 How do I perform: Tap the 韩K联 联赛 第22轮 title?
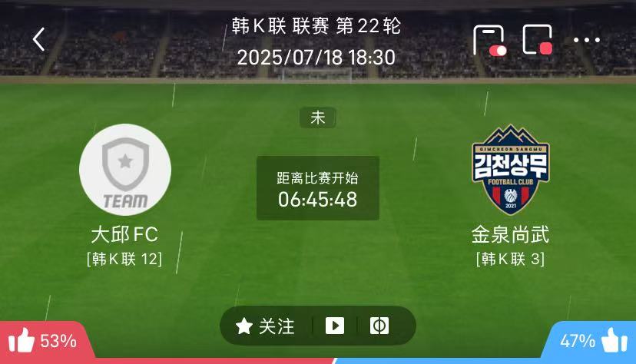point(316,26)
